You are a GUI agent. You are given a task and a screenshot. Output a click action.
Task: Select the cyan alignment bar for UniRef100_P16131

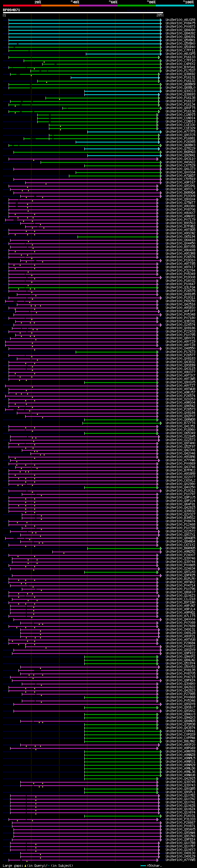click(x=115, y=78)
